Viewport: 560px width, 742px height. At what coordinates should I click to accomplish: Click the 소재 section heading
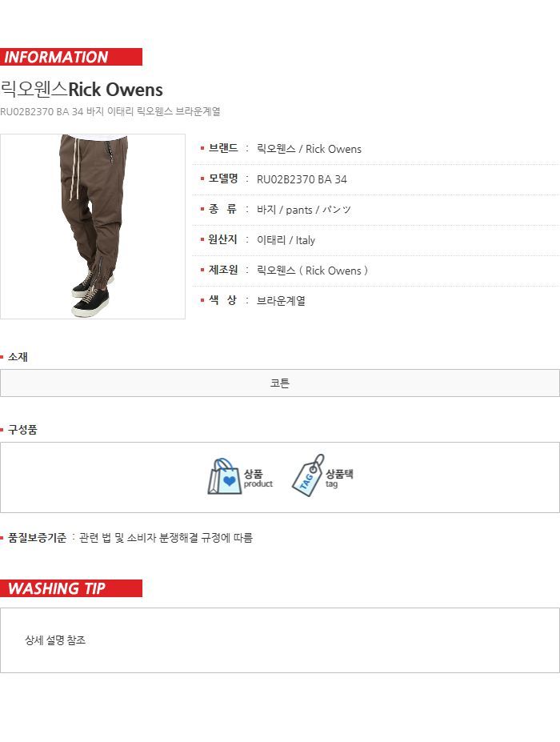point(18,357)
